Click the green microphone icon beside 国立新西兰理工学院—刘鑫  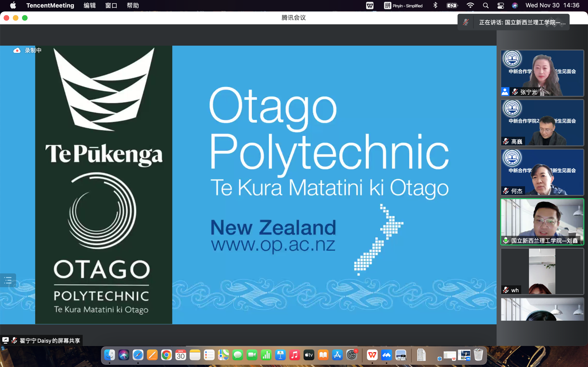pos(506,240)
